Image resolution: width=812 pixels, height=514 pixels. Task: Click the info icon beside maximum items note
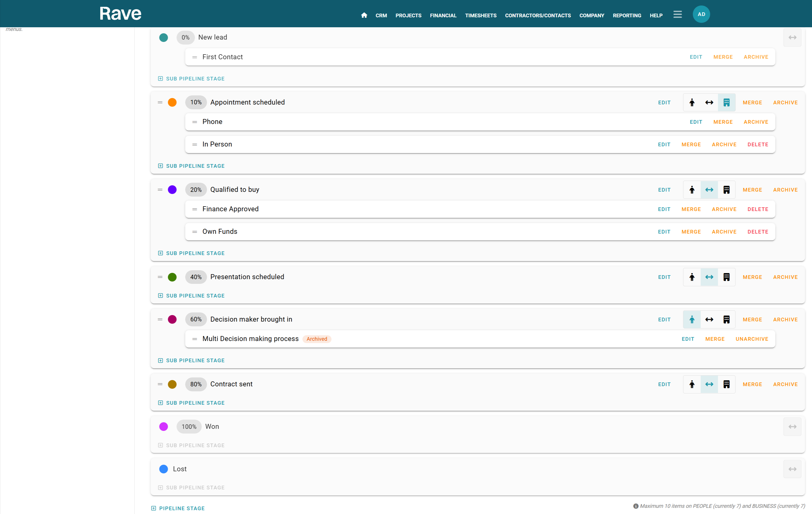636,506
